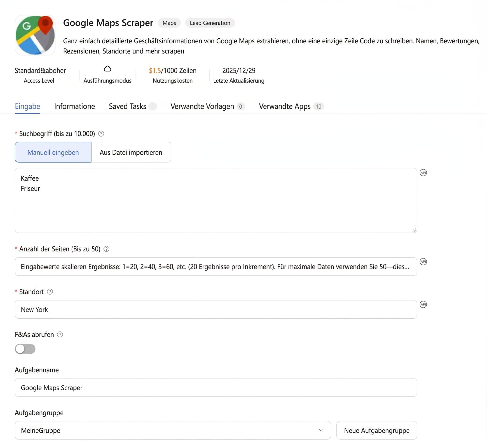Click the Neue Aufgabengruppe button
This screenshot has width=487, height=448.
click(376, 430)
